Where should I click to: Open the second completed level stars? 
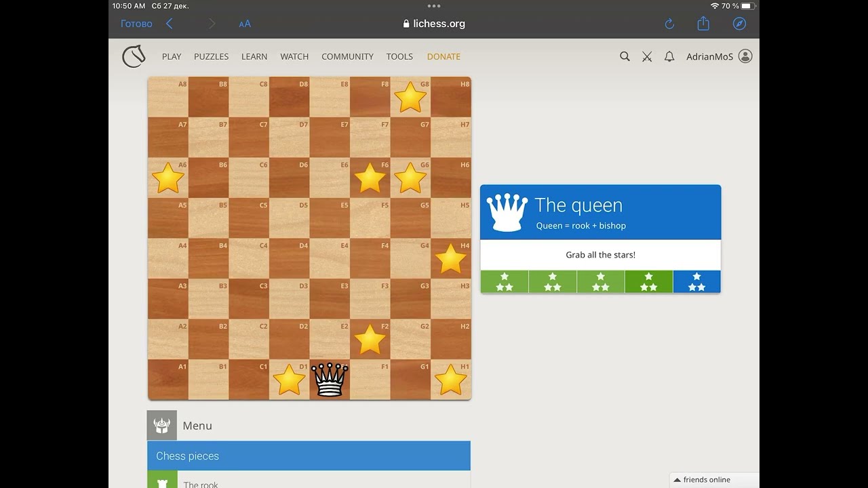tap(553, 282)
